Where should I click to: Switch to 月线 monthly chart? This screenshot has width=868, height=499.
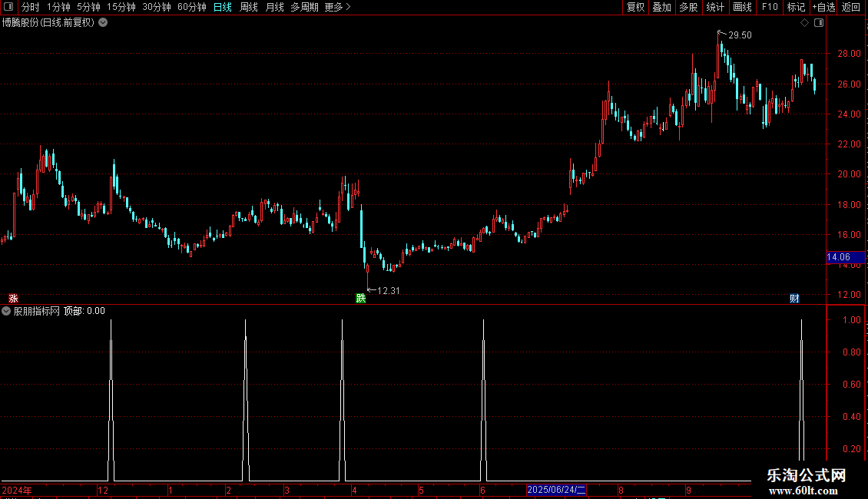click(274, 7)
